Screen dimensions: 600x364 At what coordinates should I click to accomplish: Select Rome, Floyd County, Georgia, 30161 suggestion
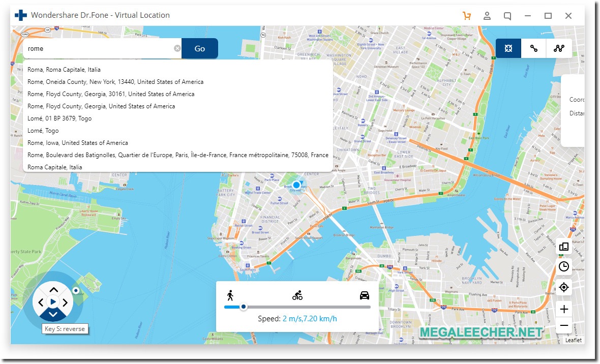tap(178, 94)
